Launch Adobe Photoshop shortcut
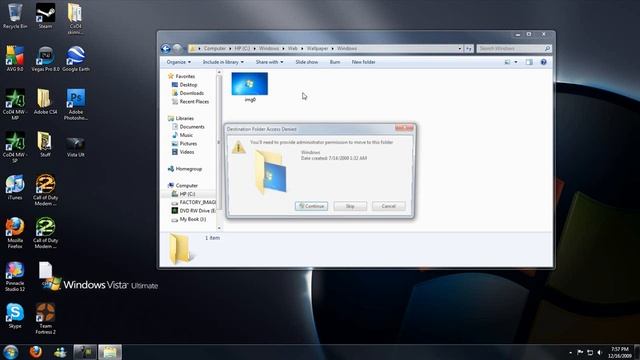Image resolution: width=640 pixels, height=360 pixels. tap(76, 104)
